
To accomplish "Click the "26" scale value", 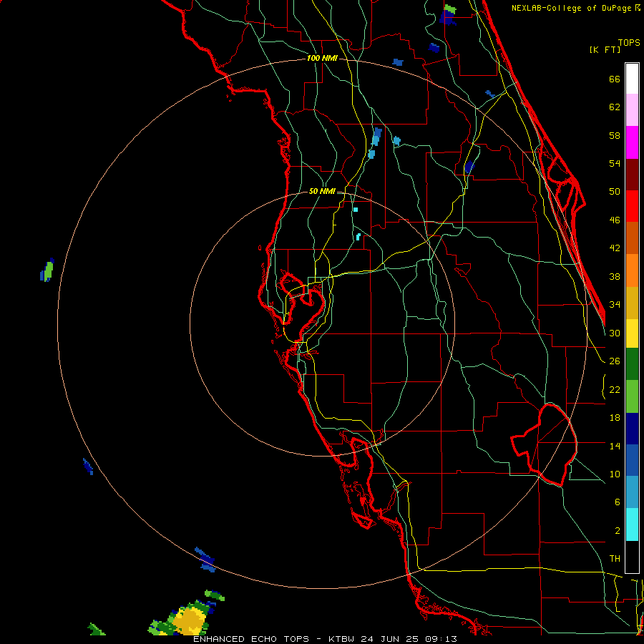I will (615, 361).
